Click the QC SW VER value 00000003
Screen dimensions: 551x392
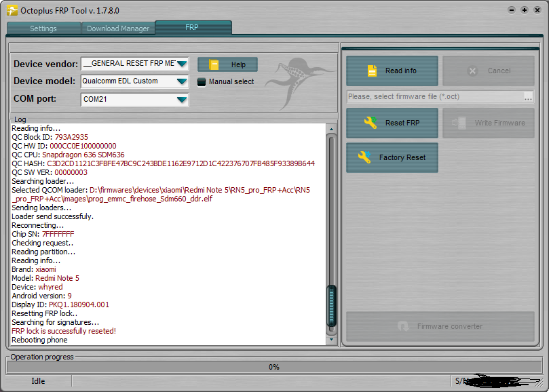click(x=71, y=172)
